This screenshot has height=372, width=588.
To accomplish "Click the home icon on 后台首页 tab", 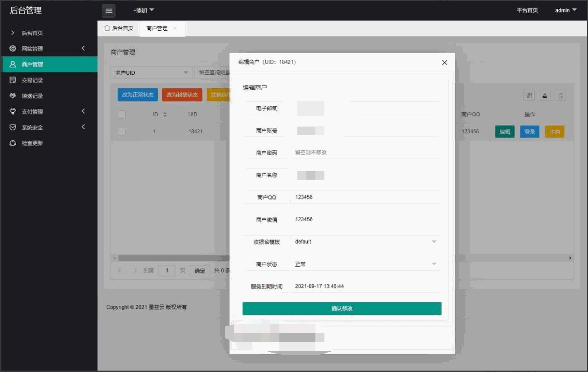I will [107, 28].
